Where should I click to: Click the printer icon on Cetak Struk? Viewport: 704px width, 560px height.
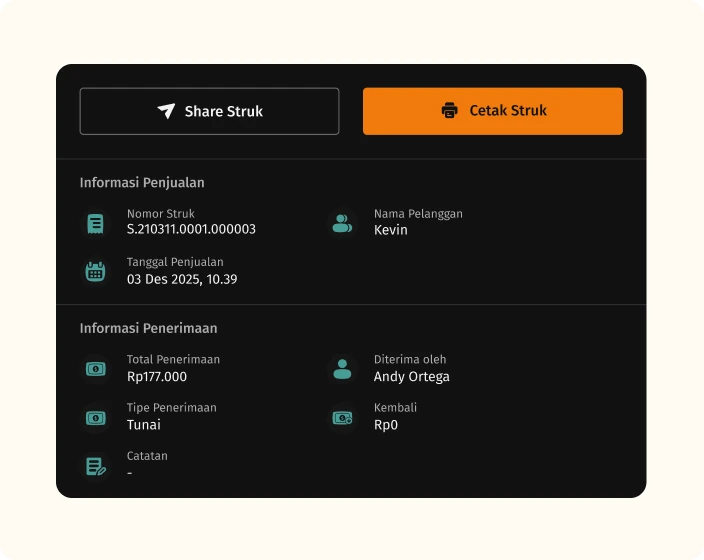click(450, 111)
